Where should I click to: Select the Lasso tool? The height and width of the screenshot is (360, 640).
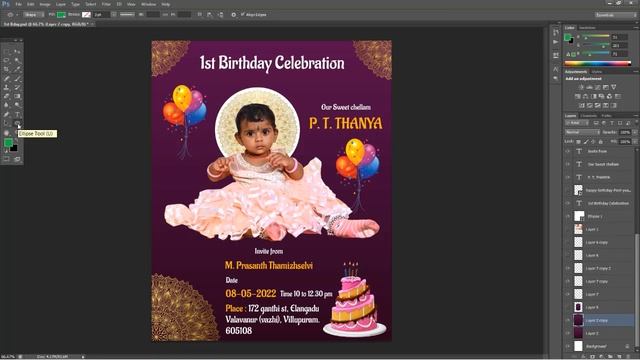[7, 60]
